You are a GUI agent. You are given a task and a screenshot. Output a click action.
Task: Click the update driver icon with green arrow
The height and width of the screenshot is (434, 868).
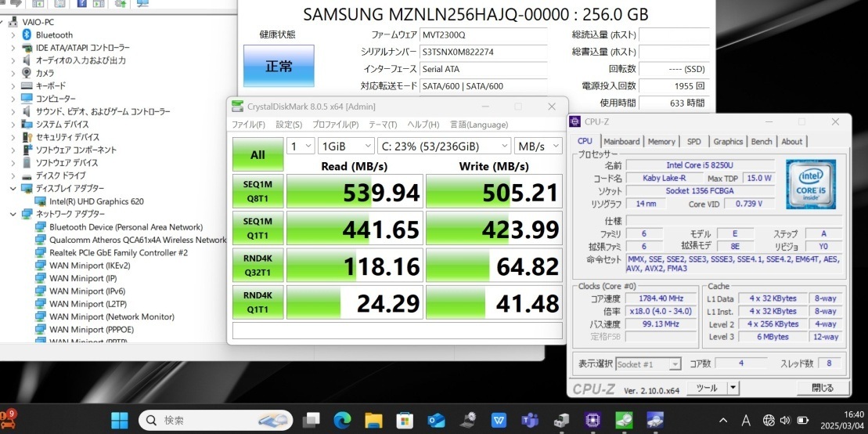click(x=120, y=4)
